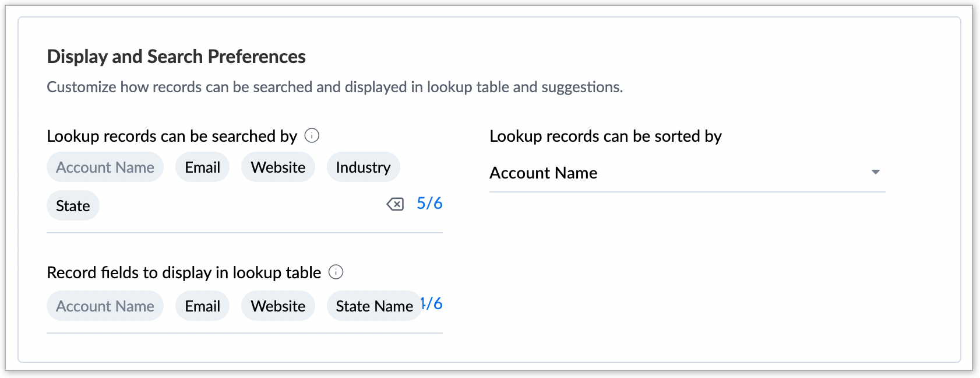
Task: Click info icon beside 'searched by' label
Action: coord(312,136)
